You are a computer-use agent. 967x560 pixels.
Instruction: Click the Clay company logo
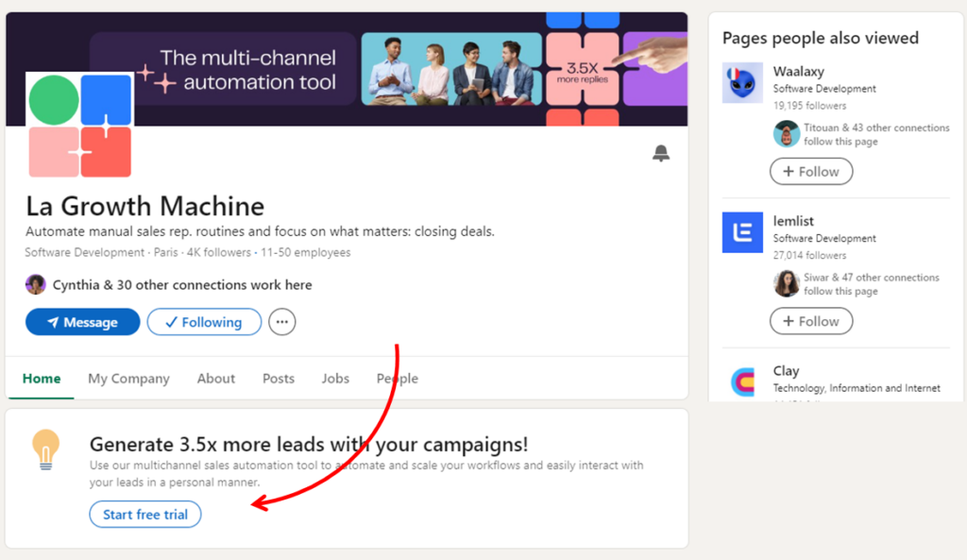coord(742,382)
